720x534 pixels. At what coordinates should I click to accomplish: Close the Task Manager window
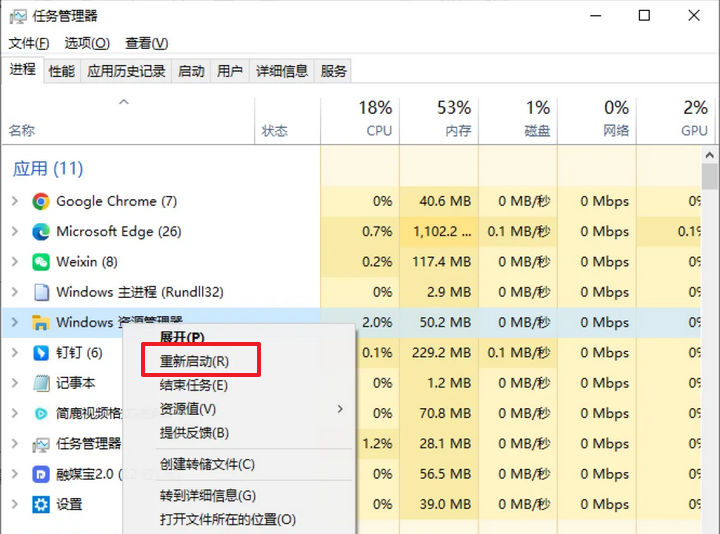pos(694,16)
